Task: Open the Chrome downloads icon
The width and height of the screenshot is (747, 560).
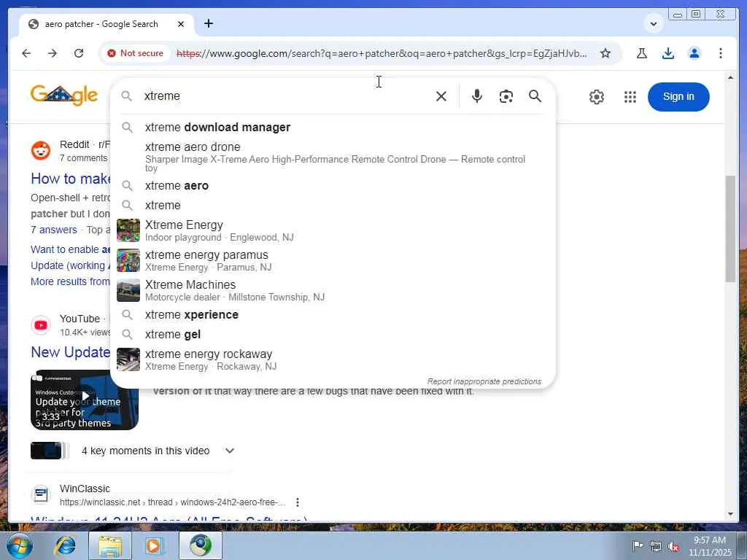Action: (668, 53)
